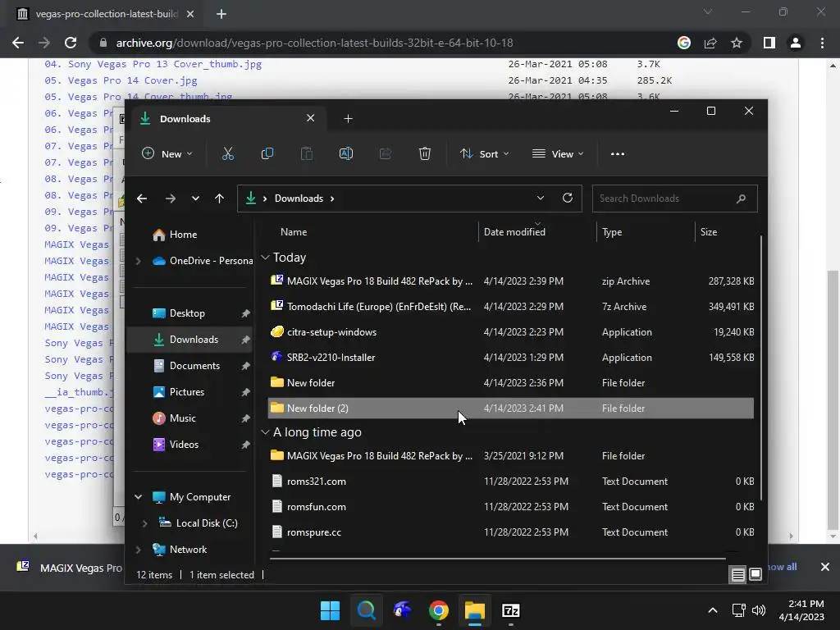Expand address bar history dropdown
Viewport: 840px width, 630px height.
(541, 199)
